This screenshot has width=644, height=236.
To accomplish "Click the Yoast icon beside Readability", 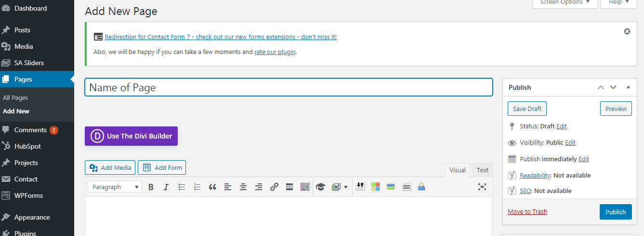I will [512, 175].
